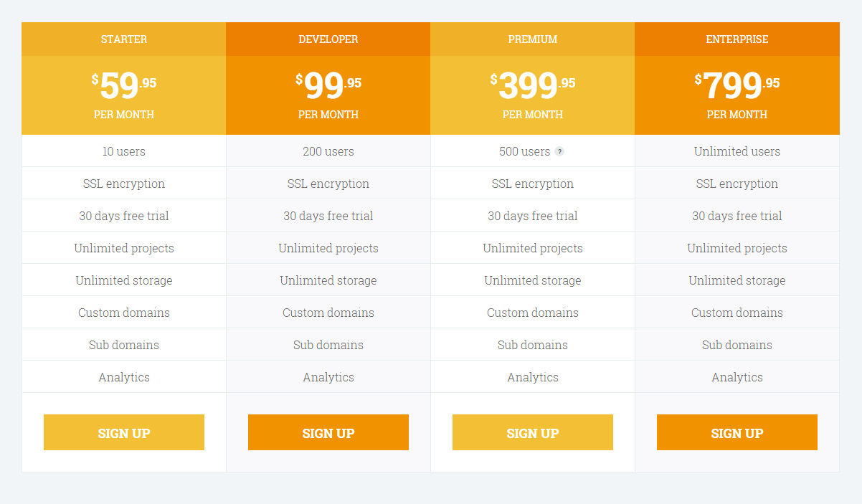The height and width of the screenshot is (504, 862).
Task: Click the 10 users row in Starter
Action: pos(123,151)
